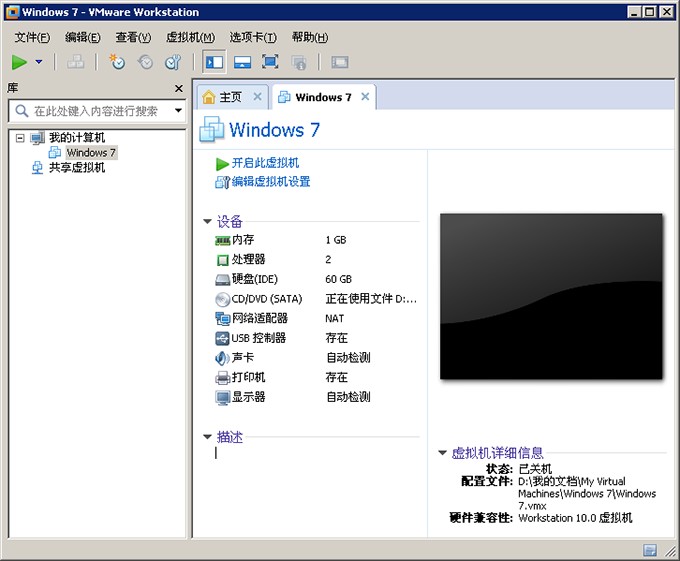Click 开启此虚拟机 to power on
Screen dimensions: 680x561
point(265,163)
